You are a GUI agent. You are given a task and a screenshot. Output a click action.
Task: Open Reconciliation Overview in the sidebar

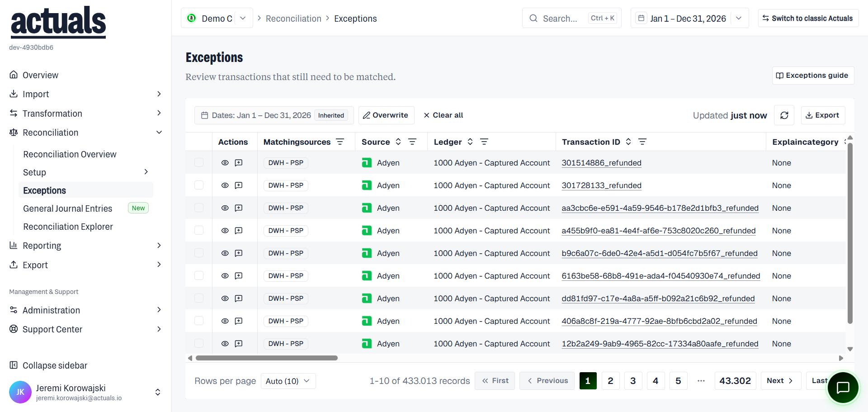tap(70, 154)
